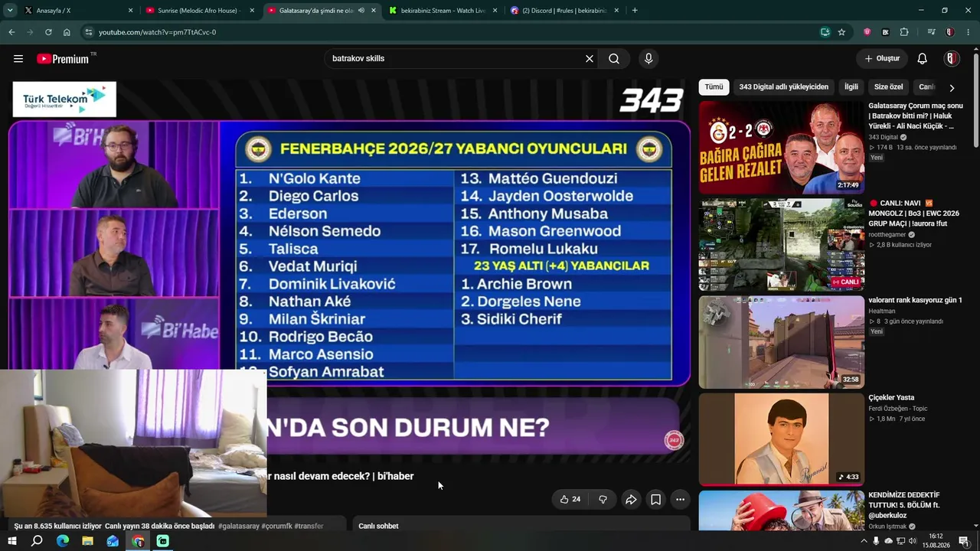Open the browser home page

tap(67, 32)
